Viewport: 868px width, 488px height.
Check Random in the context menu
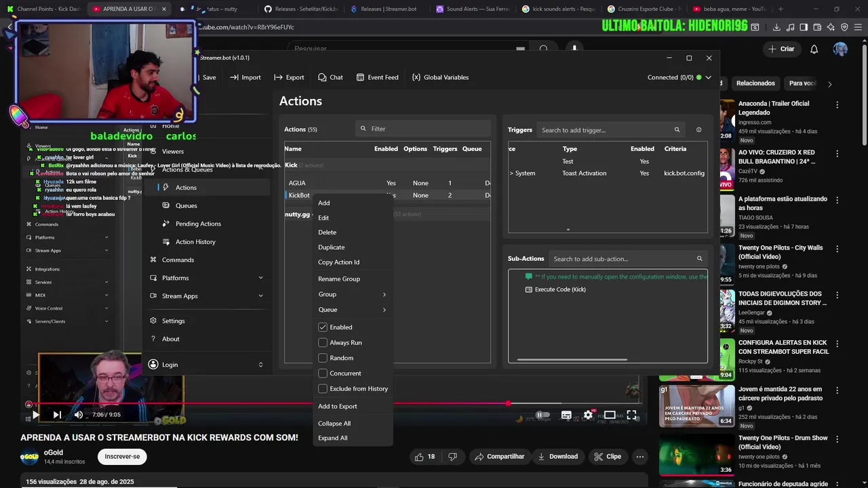323,358
